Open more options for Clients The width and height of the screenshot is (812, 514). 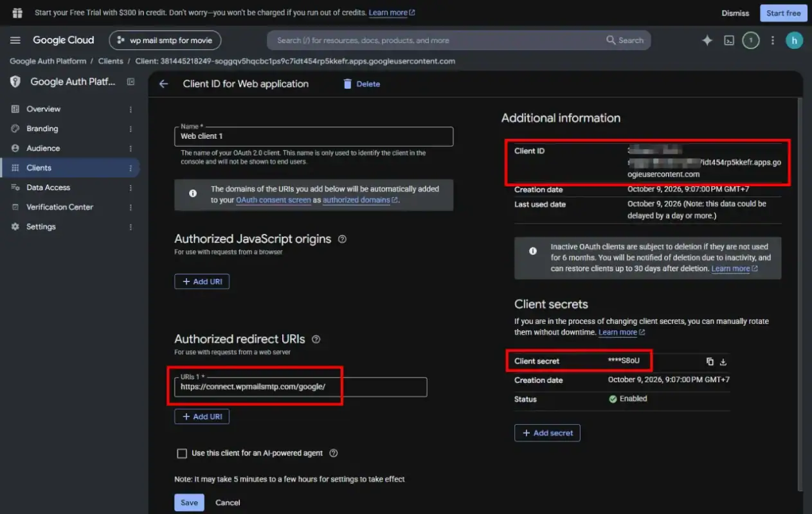tap(131, 168)
